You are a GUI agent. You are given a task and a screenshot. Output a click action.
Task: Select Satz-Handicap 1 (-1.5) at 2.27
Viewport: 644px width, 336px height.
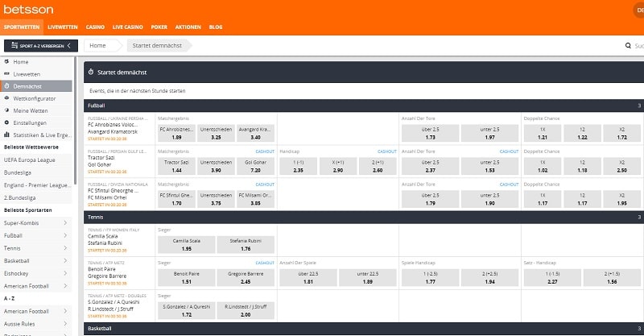pos(552,278)
